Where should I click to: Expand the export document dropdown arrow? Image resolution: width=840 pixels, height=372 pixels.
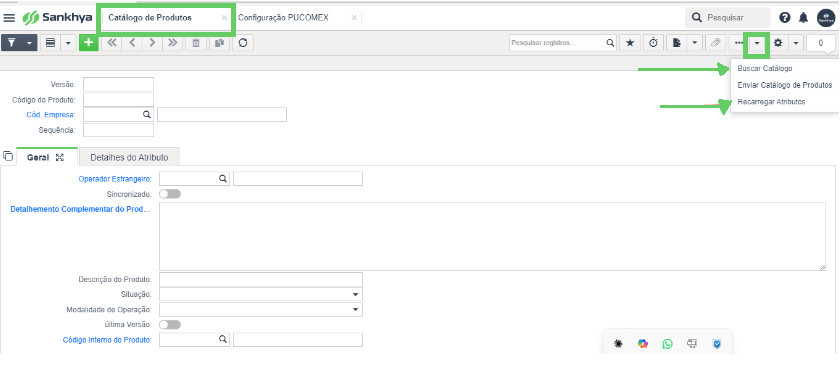coord(694,43)
